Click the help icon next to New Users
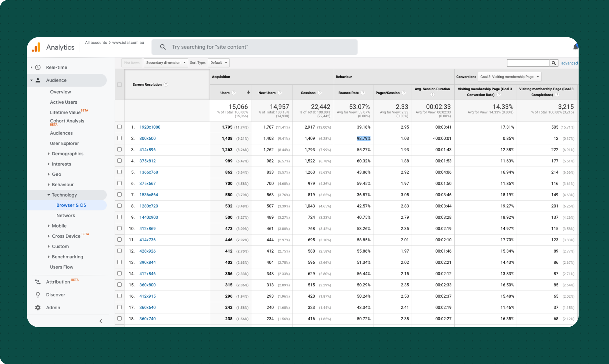Screen dimensions: 609x364 pyautogui.click(x=280, y=93)
